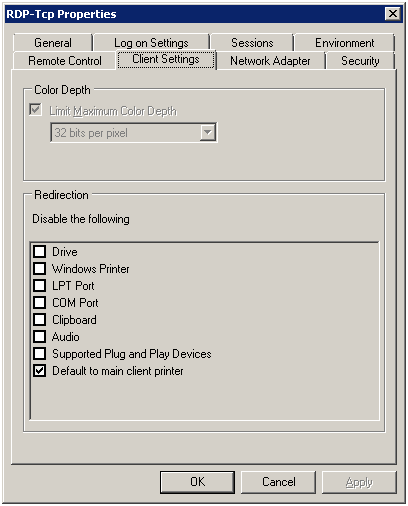The height and width of the screenshot is (506, 408).
Task: Check the Audio checkbox
Action: tap(40, 336)
